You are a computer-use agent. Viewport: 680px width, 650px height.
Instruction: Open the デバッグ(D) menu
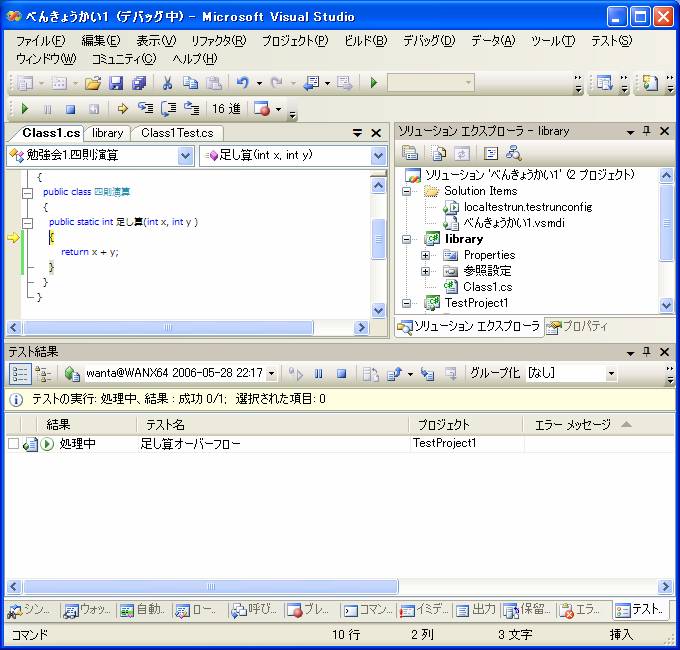[428, 41]
